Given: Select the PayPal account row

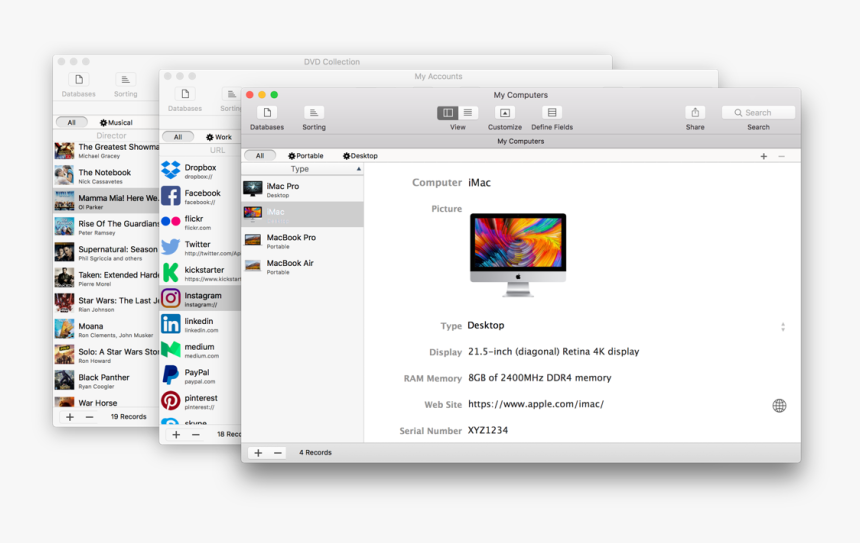Looking at the screenshot, I should click(x=200, y=376).
